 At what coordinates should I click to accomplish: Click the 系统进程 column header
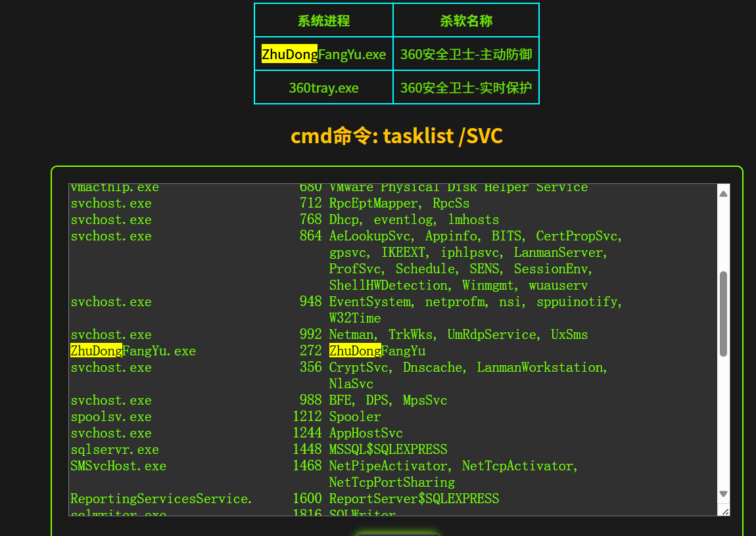(323, 21)
